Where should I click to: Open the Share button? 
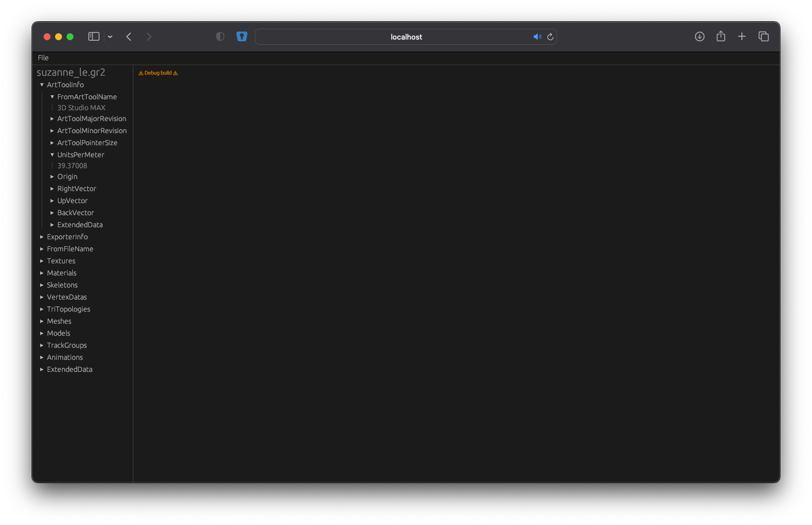point(721,36)
